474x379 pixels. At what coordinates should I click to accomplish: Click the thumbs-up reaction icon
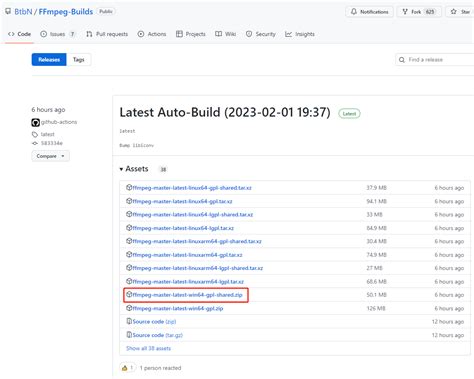125,368
